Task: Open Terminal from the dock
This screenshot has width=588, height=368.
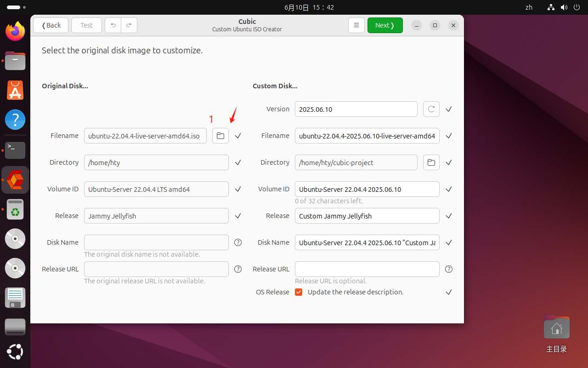Action: click(15, 150)
